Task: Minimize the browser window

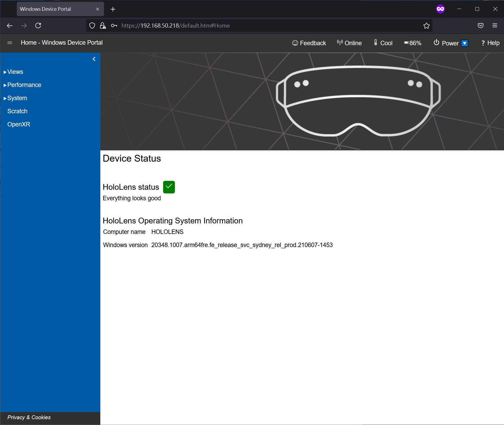Action: click(x=459, y=9)
